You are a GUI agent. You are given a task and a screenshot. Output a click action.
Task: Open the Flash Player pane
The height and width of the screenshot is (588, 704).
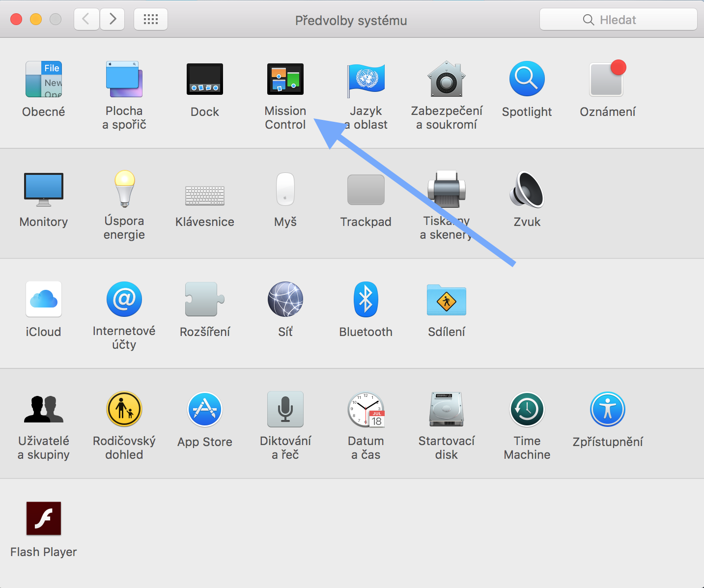44,519
